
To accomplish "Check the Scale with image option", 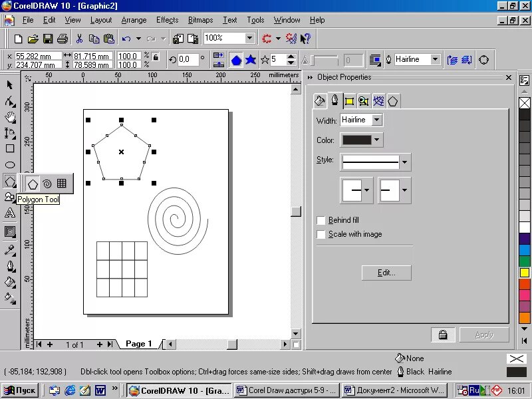I will (321, 235).
